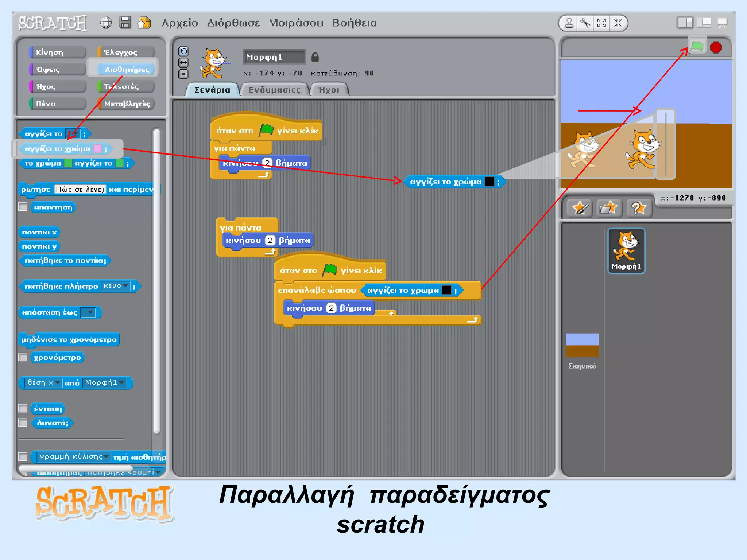
Task: Open dropdown in αγγίζει το block
Action: coord(73,134)
